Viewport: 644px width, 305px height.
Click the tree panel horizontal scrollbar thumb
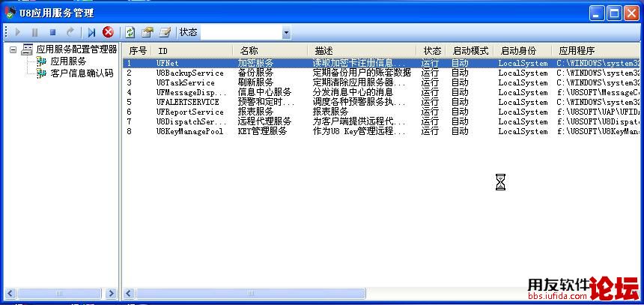(x=60, y=294)
